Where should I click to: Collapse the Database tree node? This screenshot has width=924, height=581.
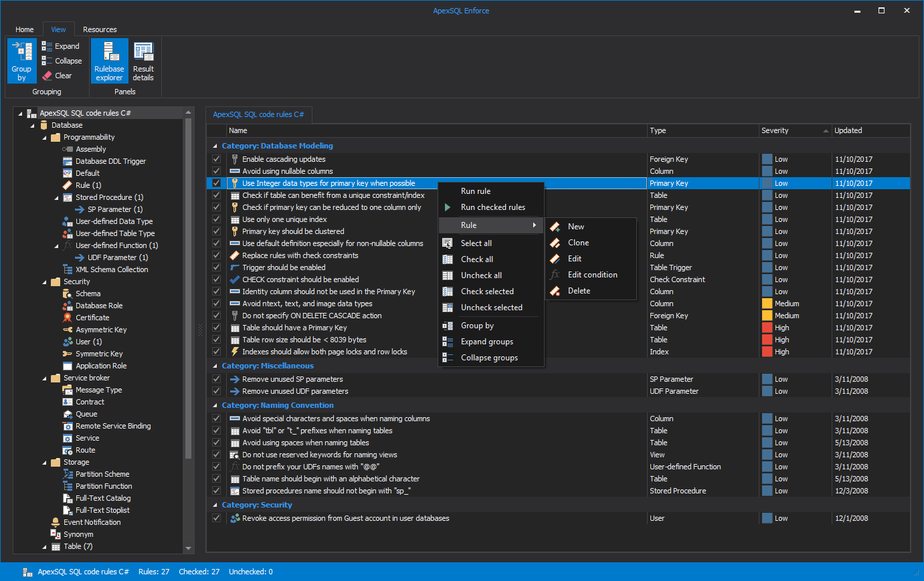click(x=32, y=125)
